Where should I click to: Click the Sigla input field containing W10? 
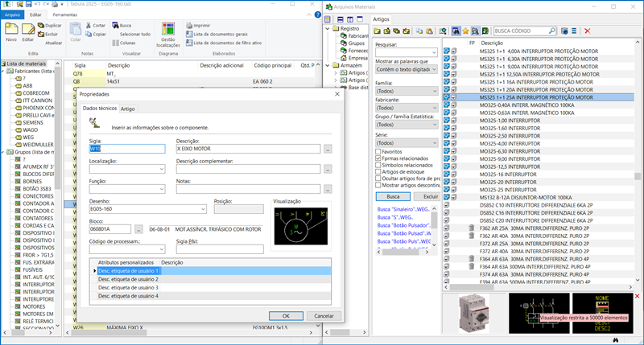[x=127, y=149]
